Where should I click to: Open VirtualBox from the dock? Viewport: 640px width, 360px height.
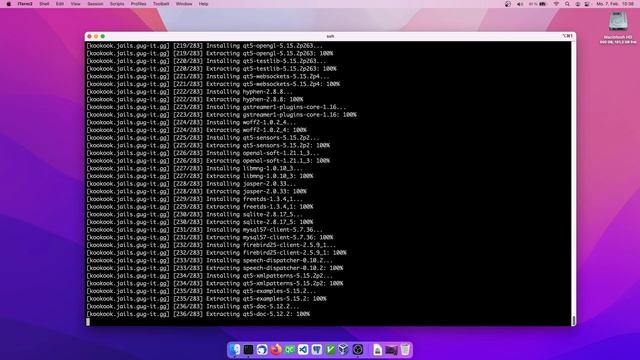point(344,350)
